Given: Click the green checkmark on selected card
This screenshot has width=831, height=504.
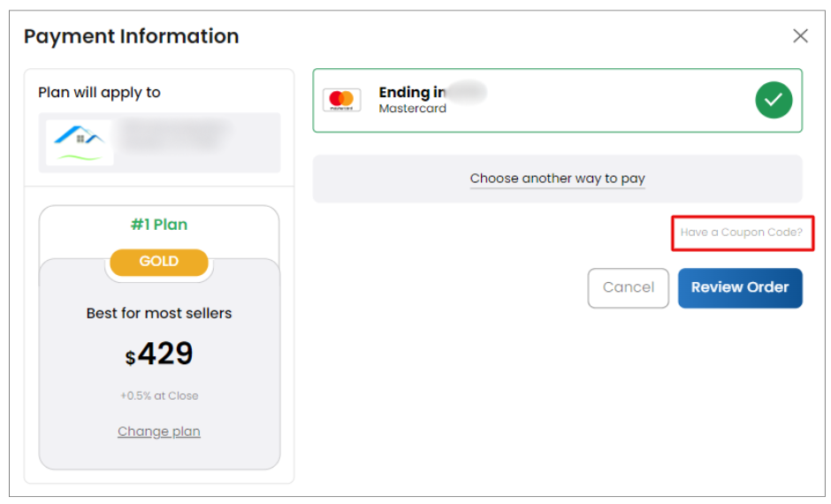Looking at the screenshot, I should (x=774, y=100).
